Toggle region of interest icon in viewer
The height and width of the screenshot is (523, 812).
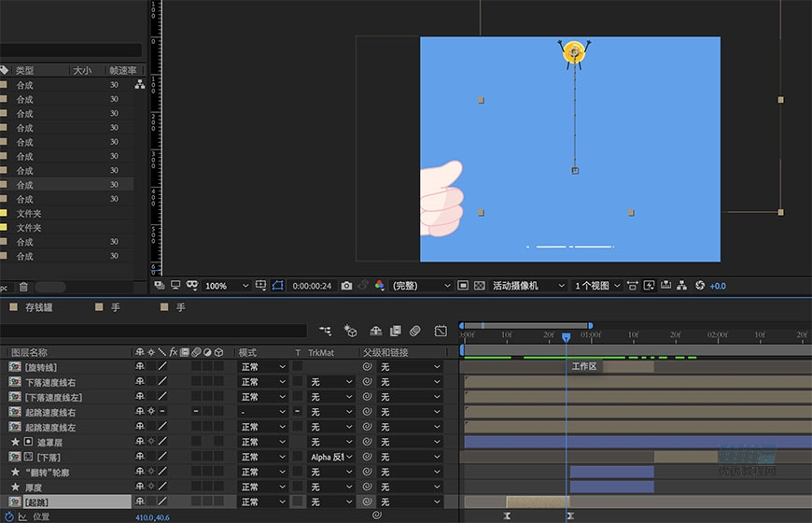[463, 286]
